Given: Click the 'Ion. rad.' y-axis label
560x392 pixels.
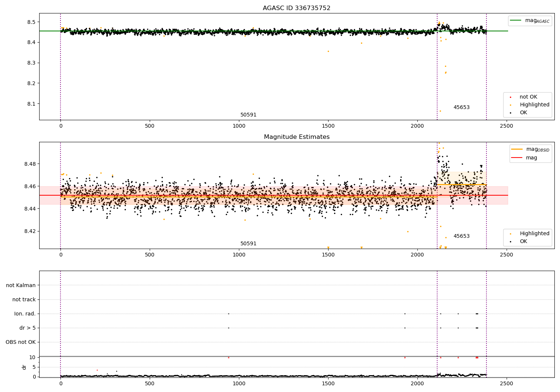Looking at the screenshot, I should [x=25, y=314].
